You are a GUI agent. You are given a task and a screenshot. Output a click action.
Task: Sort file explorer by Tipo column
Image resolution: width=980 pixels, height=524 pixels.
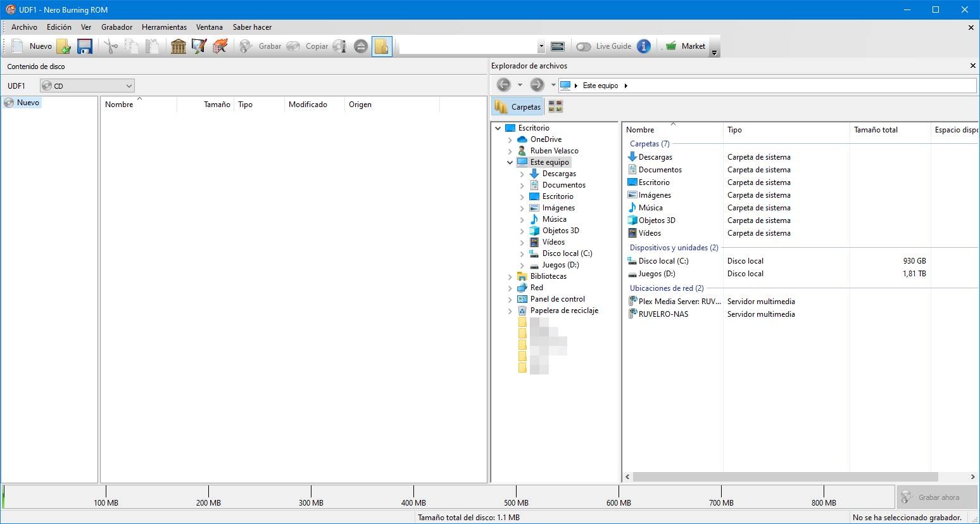786,130
